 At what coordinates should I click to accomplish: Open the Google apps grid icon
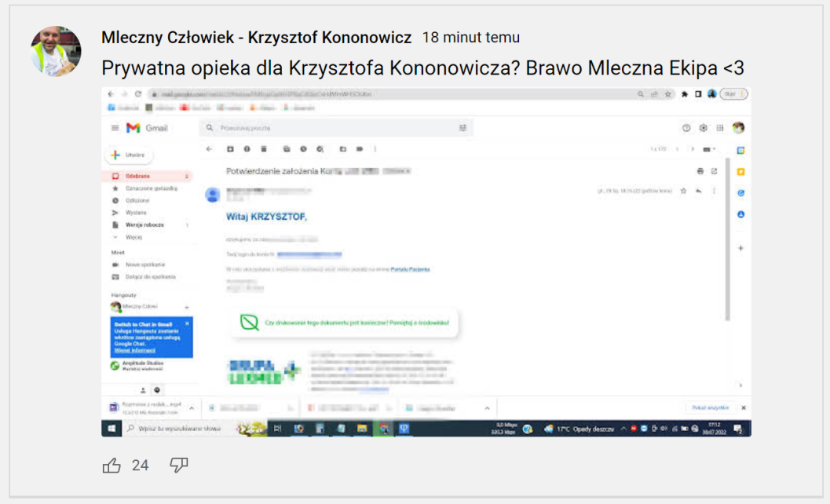(x=720, y=128)
